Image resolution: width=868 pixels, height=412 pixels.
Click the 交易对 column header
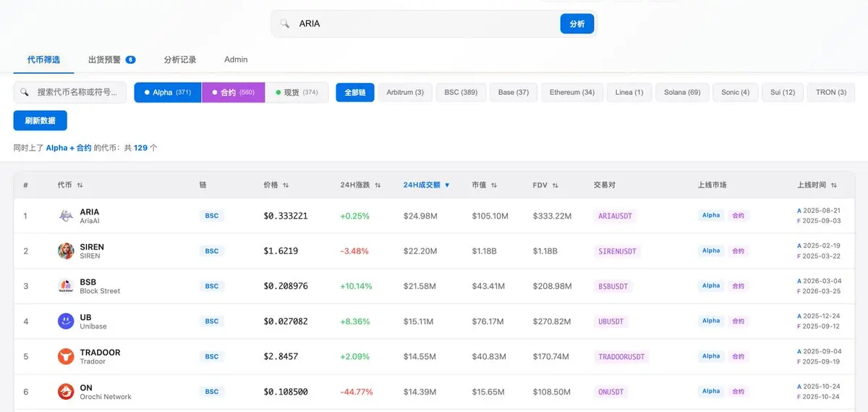click(605, 185)
